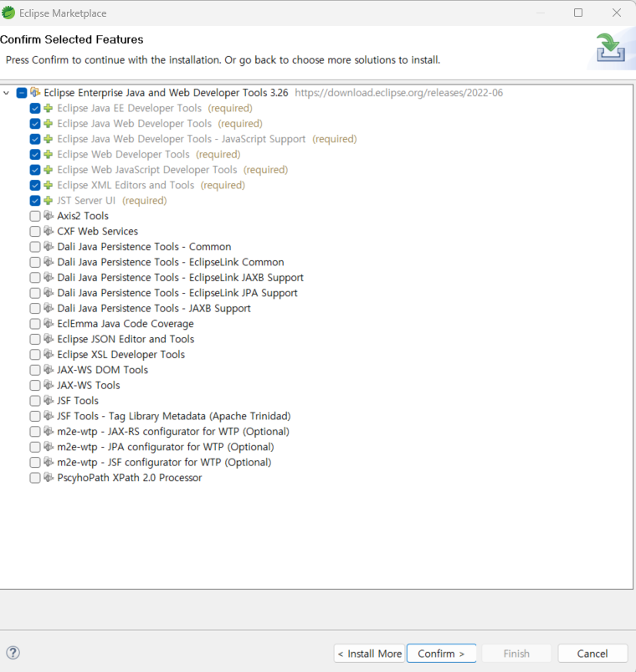Click the green plus icon for Eclipse XML Editors and Tools
This screenshot has height=672, width=636.
49,185
